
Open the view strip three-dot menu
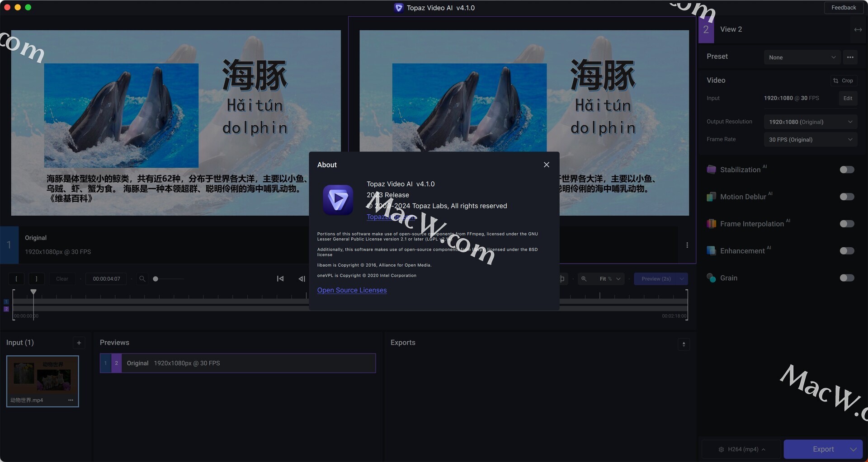(x=687, y=245)
